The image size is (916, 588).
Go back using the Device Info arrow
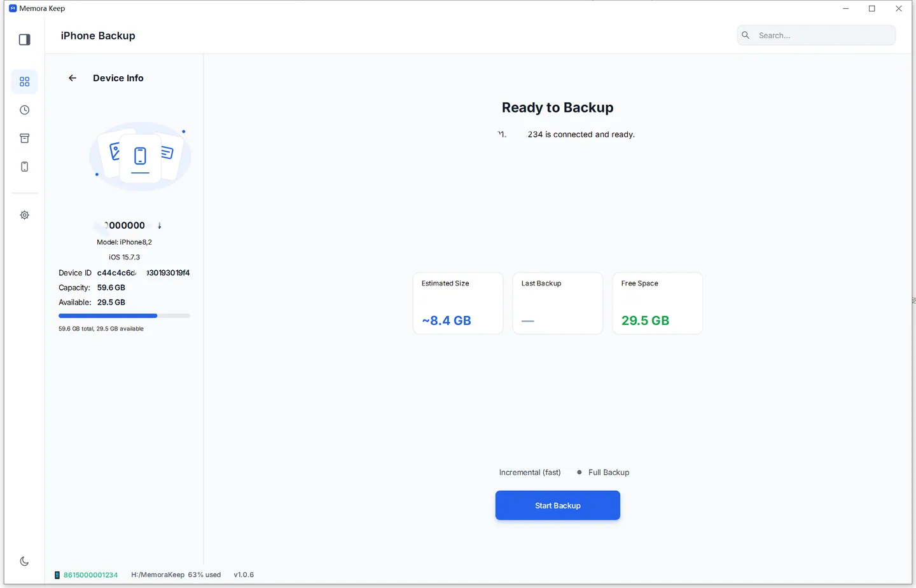pos(73,78)
